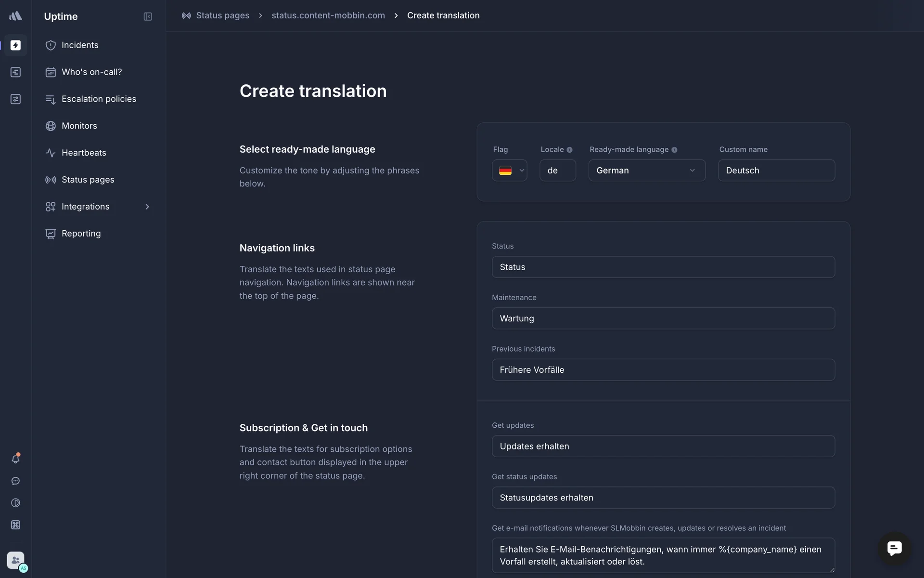
Task: Click the Locale de input field
Action: (557, 171)
